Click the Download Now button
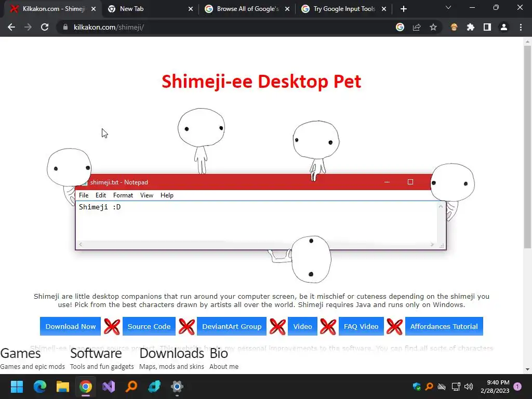Image resolution: width=532 pixels, height=399 pixels. click(70, 326)
